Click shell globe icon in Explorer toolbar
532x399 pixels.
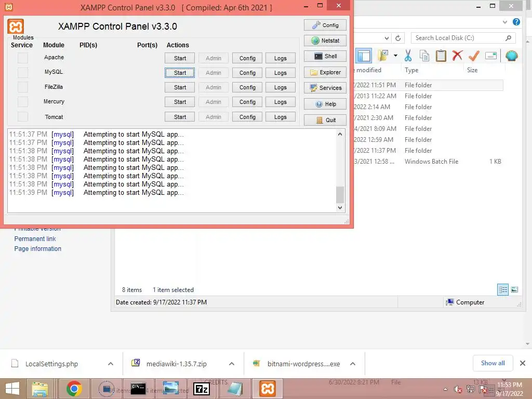tap(511, 55)
